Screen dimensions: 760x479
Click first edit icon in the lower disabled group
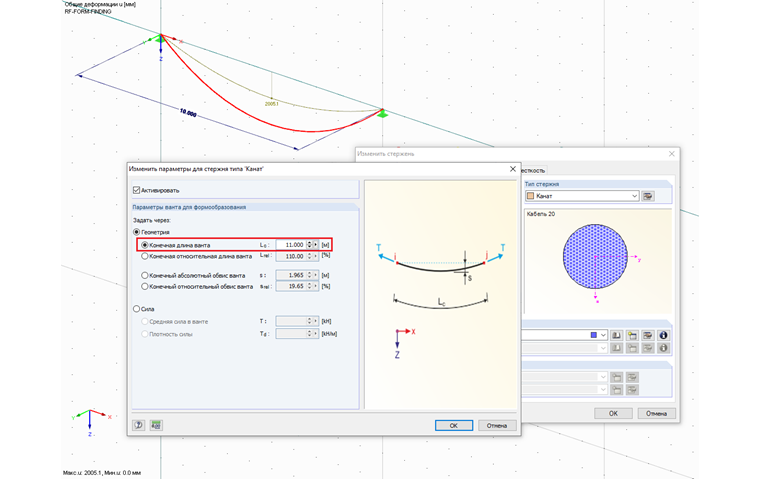tap(632, 377)
